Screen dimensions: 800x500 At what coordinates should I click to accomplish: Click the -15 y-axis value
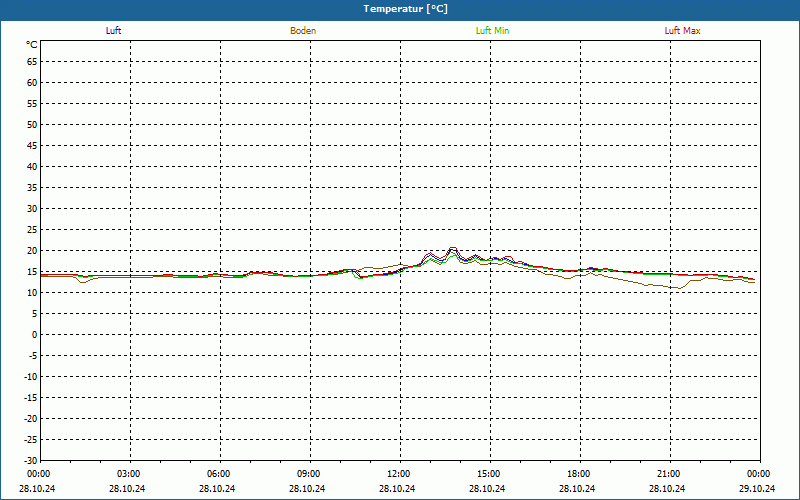tap(31, 398)
